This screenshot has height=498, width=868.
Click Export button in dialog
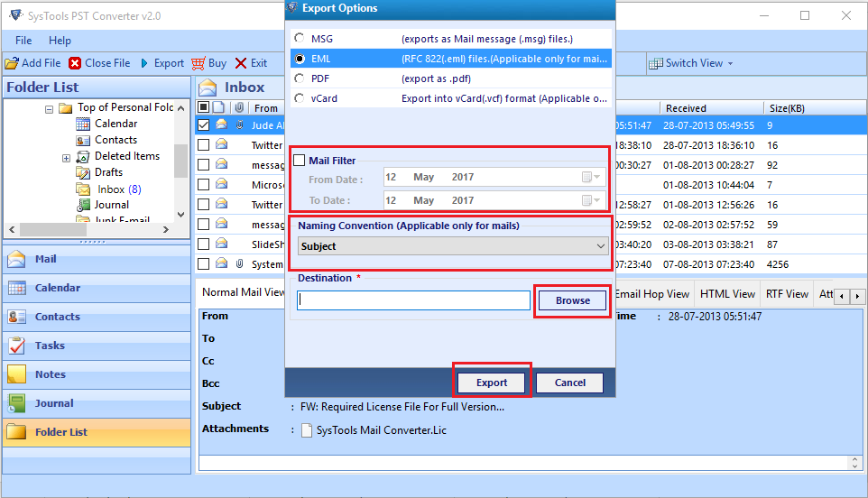coord(492,383)
